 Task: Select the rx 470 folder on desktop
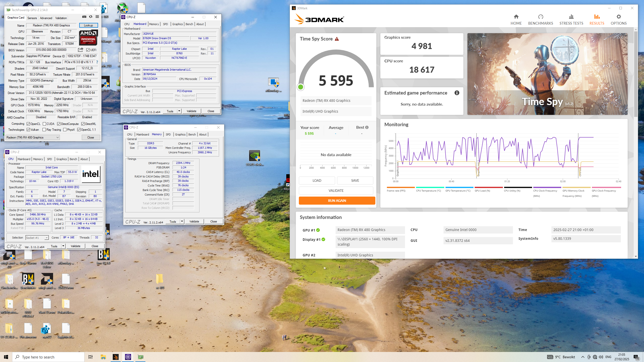pyautogui.click(x=160, y=281)
